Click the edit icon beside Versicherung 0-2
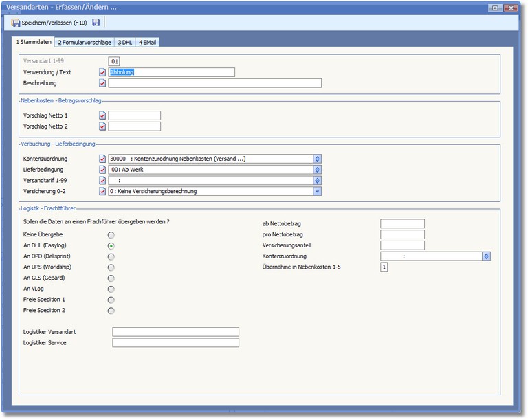 (x=103, y=191)
